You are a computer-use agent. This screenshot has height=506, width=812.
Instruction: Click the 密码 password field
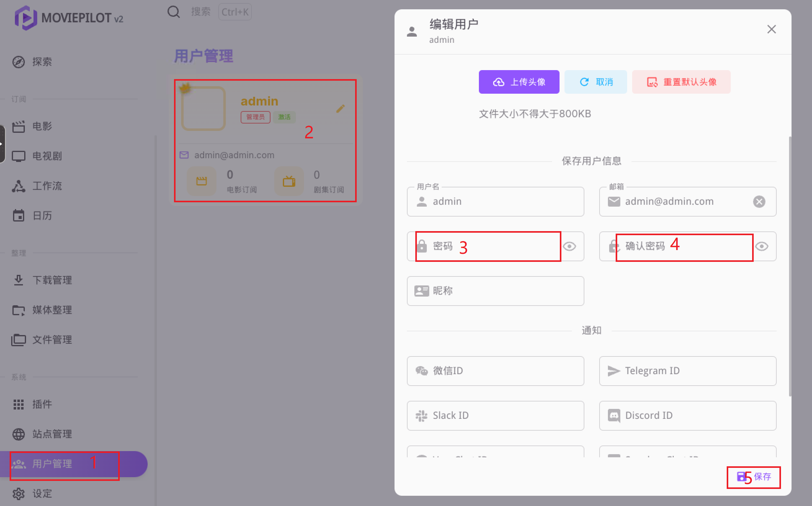click(x=496, y=246)
